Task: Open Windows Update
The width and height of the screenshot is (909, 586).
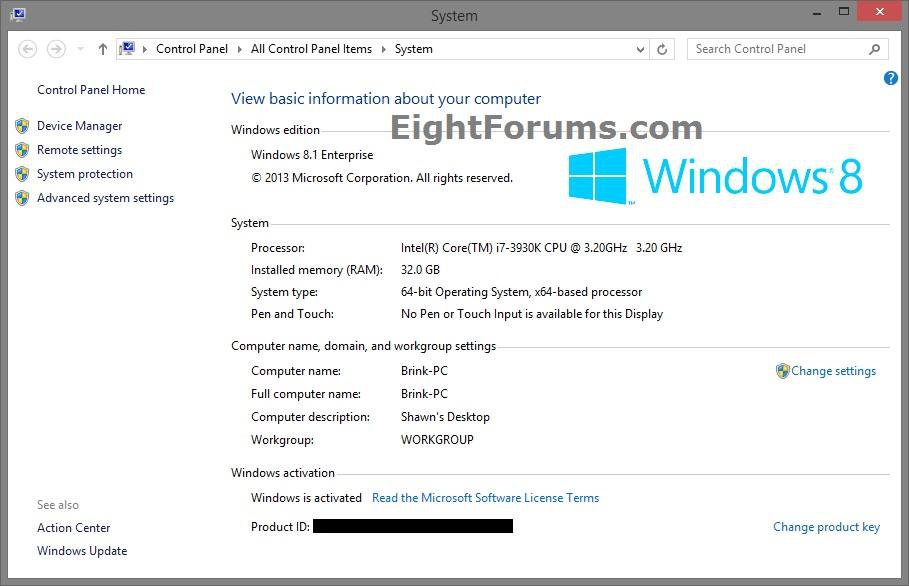Action: pyautogui.click(x=82, y=551)
